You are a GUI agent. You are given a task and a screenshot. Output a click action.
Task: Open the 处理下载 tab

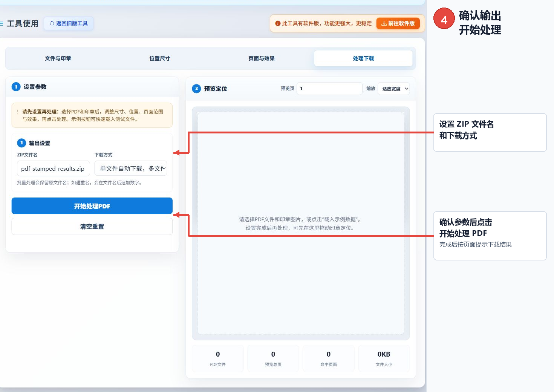click(363, 58)
